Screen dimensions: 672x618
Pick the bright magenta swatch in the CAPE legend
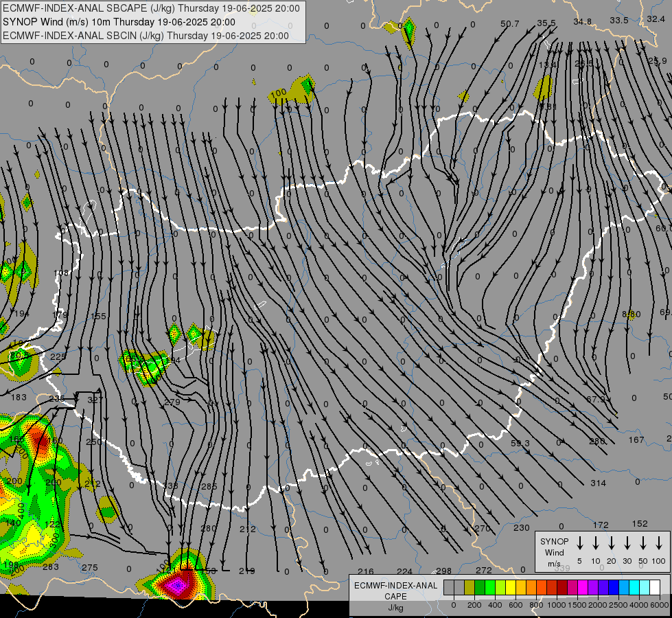click(583, 587)
